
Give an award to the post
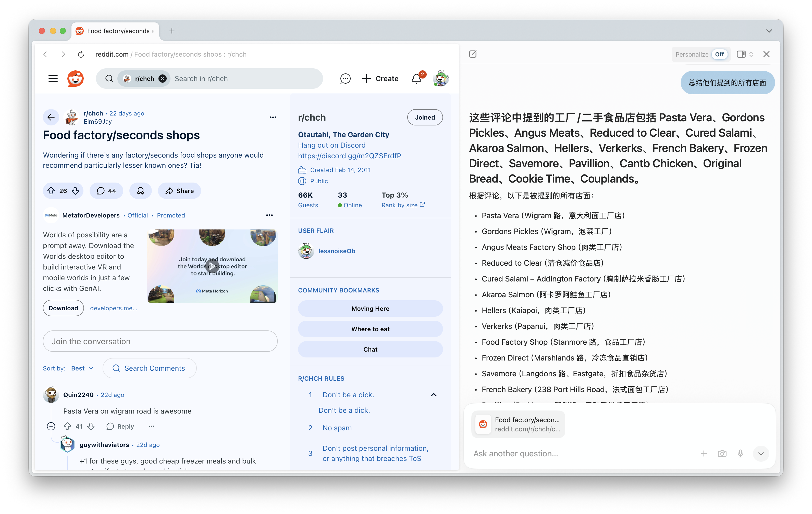[141, 191]
